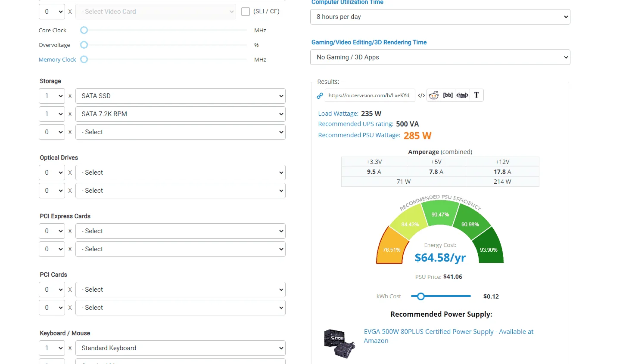Open the SATA 7.2K RPM drive dropdown
The height and width of the screenshot is (364, 626).
pos(181,114)
